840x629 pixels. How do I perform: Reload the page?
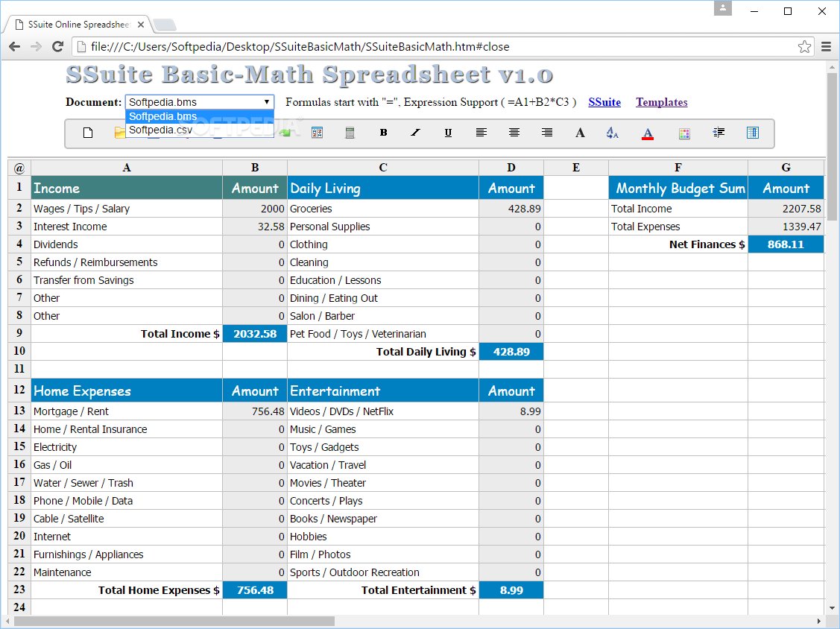click(58, 47)
